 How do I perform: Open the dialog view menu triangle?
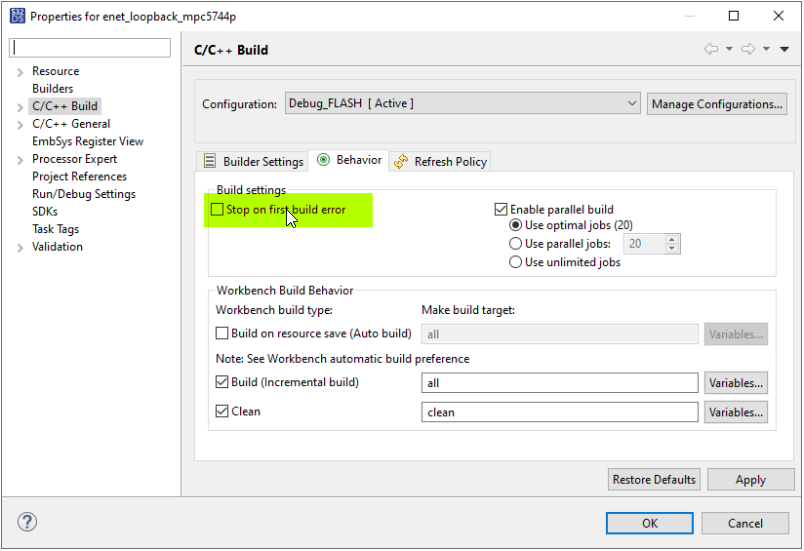pyautogui.click(x=785, y=49)
